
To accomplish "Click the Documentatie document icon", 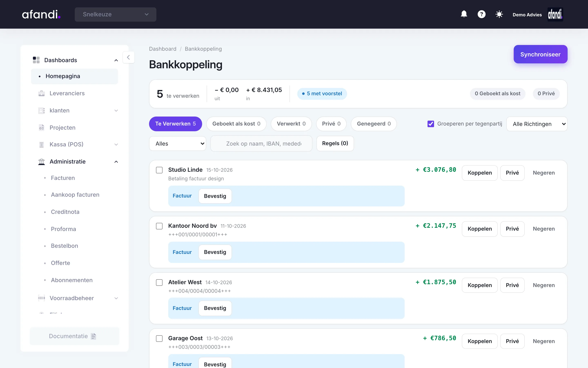I will pos(94,336).
